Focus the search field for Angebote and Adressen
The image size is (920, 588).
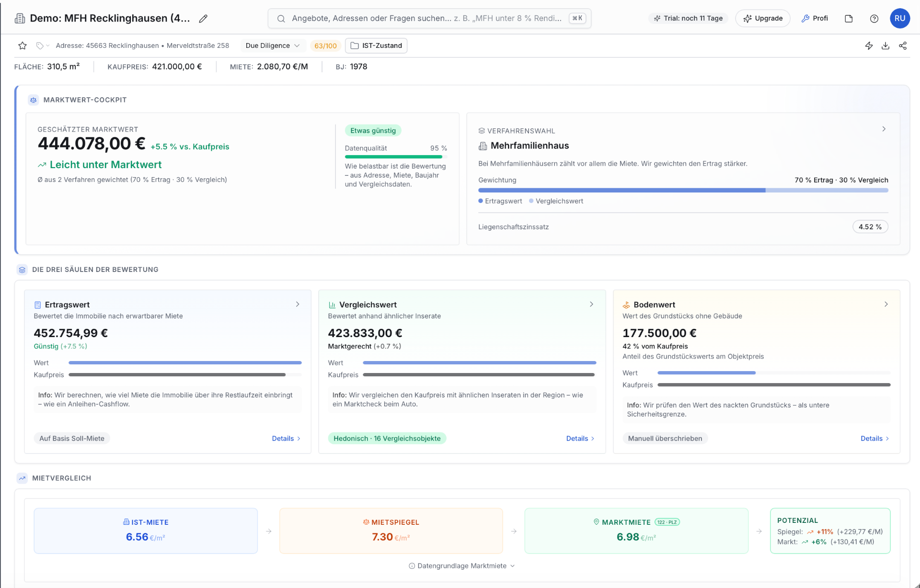point(429,18)
